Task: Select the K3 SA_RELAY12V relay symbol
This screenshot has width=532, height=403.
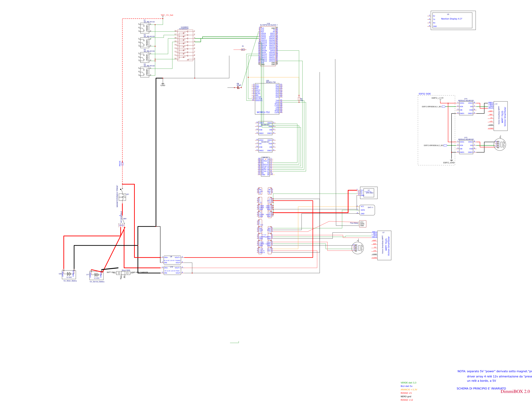Action: coord(145,57)
